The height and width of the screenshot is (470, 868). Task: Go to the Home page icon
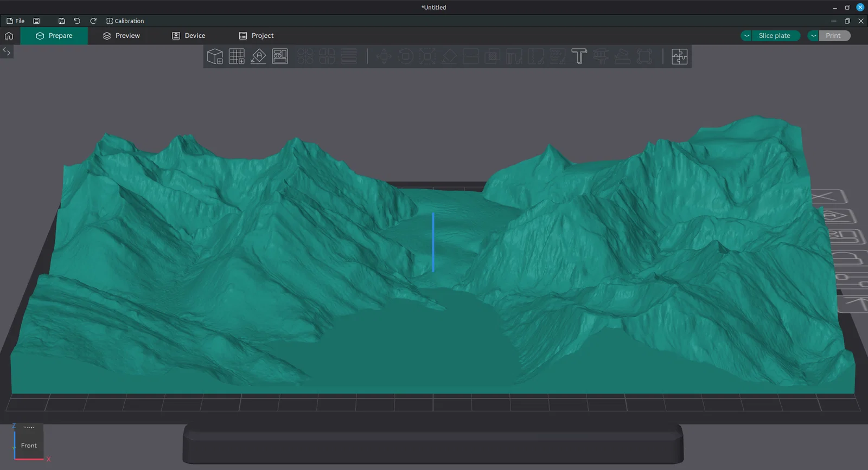tap(9, 36)
